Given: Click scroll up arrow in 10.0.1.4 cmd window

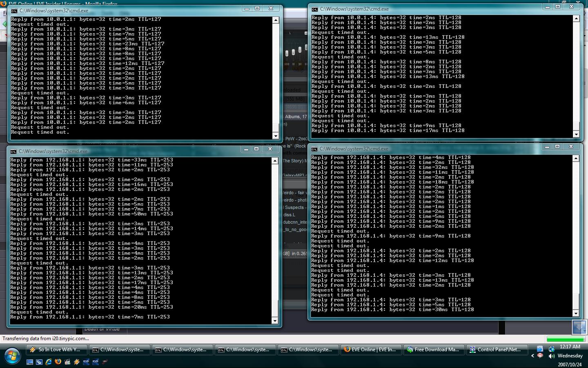Looking at the screenshot, I should pyautogui.click(x=576, y=18).
